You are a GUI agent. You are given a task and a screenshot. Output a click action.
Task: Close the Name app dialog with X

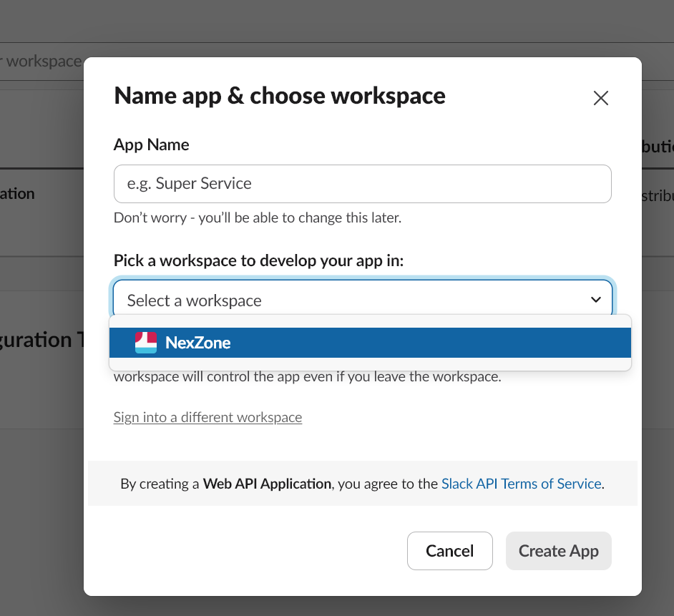600,98
